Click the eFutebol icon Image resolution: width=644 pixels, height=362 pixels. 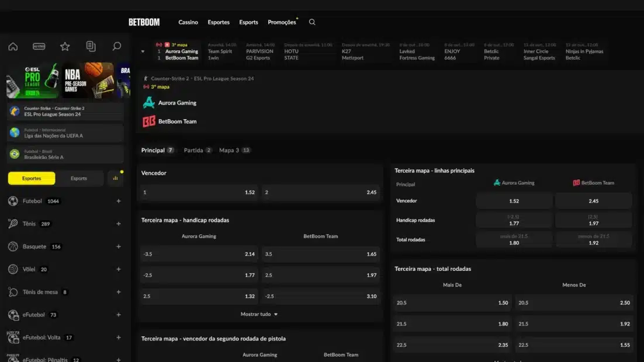point(13,315)
